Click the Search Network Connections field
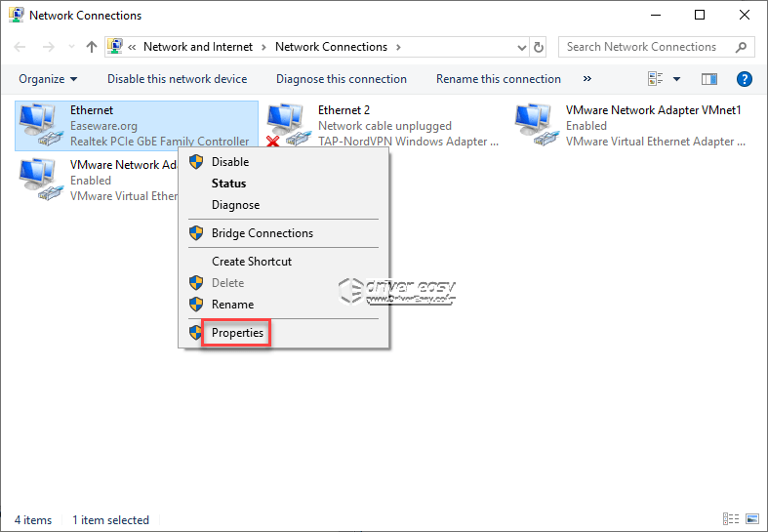This screenshot has width=768, height=532. point(656,47)
